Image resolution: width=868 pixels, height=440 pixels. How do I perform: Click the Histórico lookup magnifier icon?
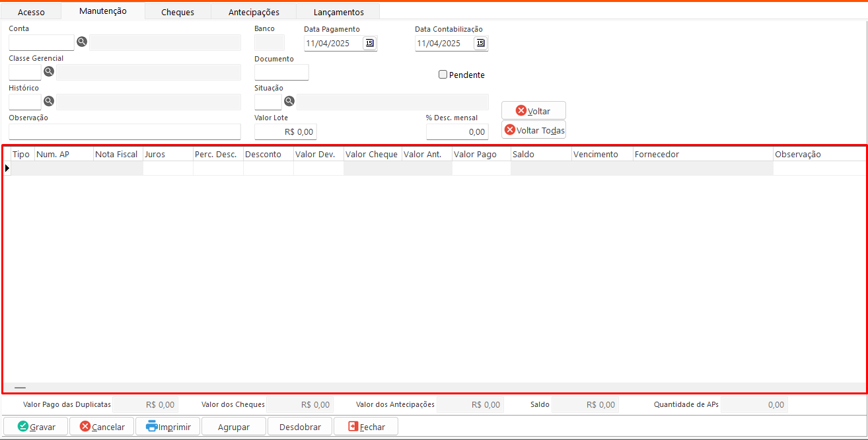coord(49,101)
